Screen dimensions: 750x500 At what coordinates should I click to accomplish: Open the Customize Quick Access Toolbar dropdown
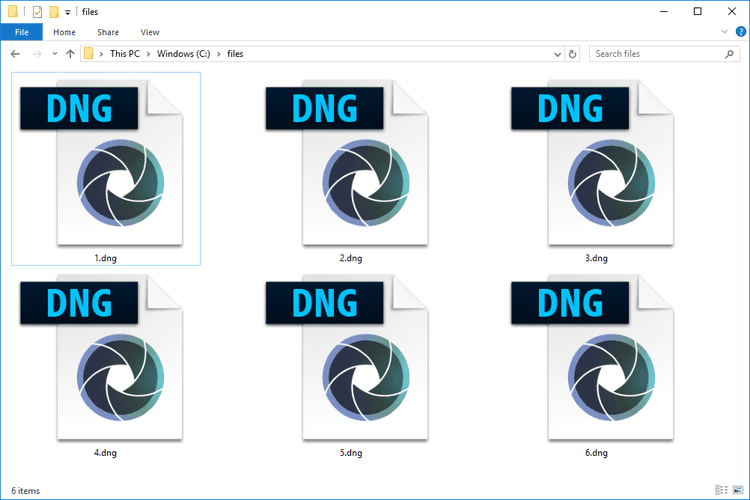click(67, 12)
